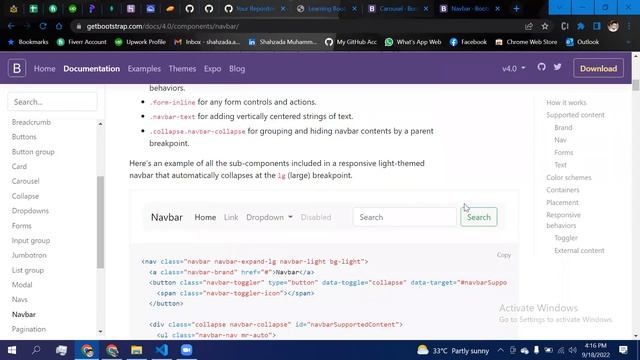Open Examples in top navigation
This screenshot has width=640, height=360.
(x=144, y=69)
